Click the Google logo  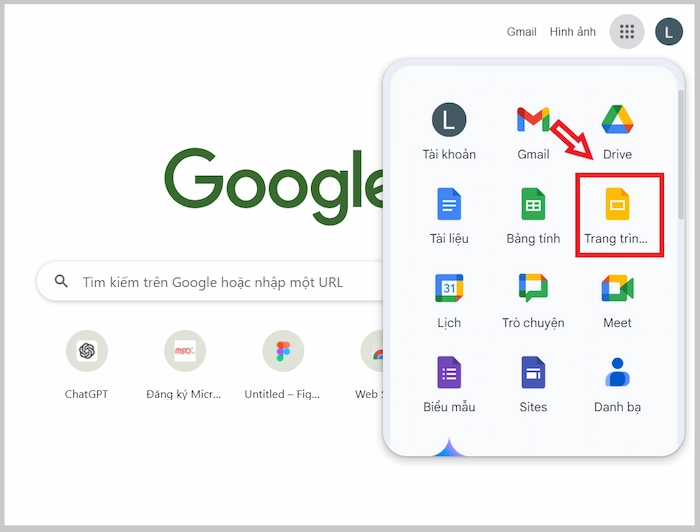tap(274, 186)
